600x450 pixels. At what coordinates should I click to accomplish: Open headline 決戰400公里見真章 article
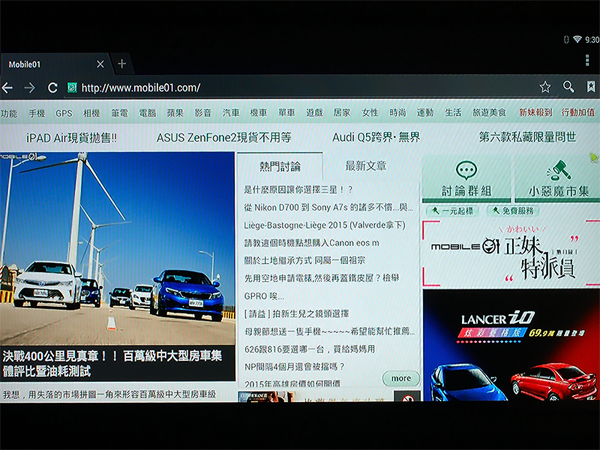[112, 363]
